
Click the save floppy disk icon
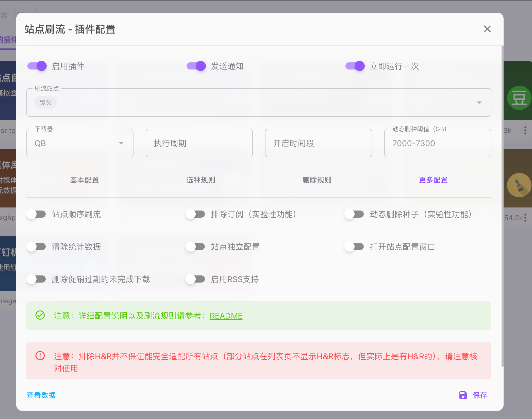pyautogui.click(x=463, y=395)
